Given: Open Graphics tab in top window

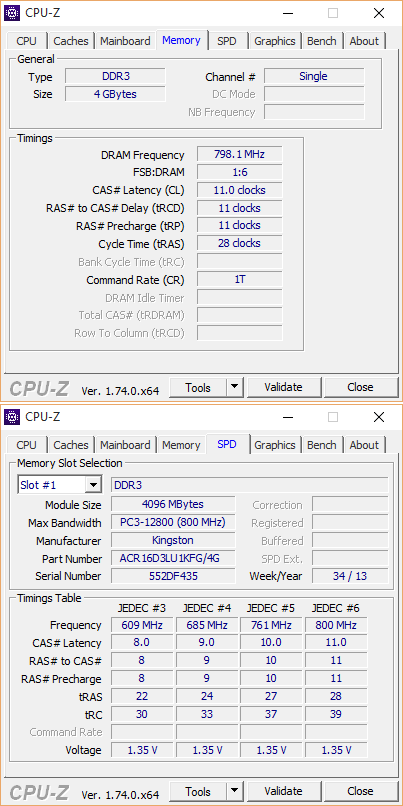Looking at the screenshot, I should click(275, 41).
